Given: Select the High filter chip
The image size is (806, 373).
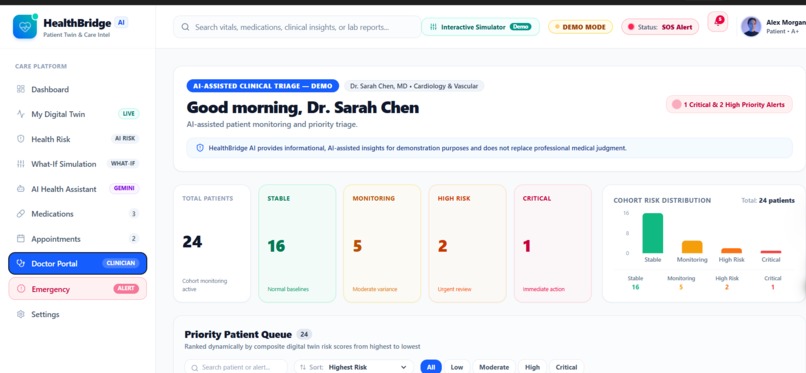Looking at the screenshot, I should [x=533, y=367].
